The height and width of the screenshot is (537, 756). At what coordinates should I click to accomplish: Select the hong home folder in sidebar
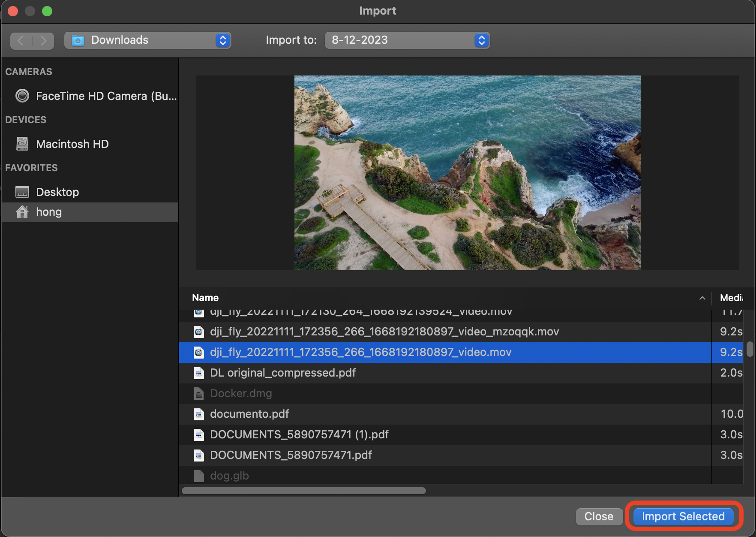coord(49,211)
